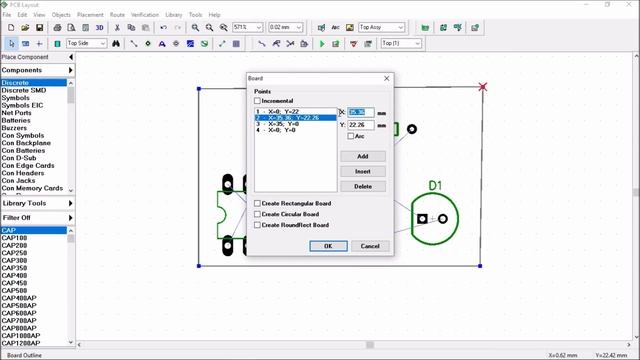Select the Place Pad tool
Viewport: 640px width, 360px height.
148,43
